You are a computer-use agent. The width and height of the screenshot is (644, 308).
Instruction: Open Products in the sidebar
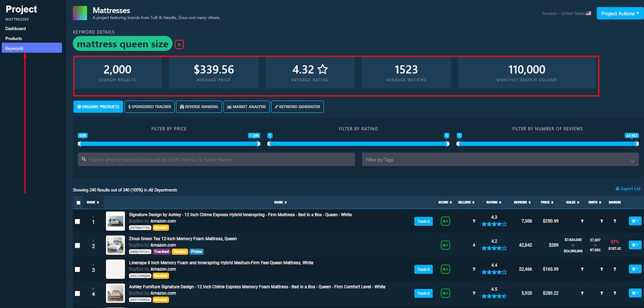click(x=13, y=39)
